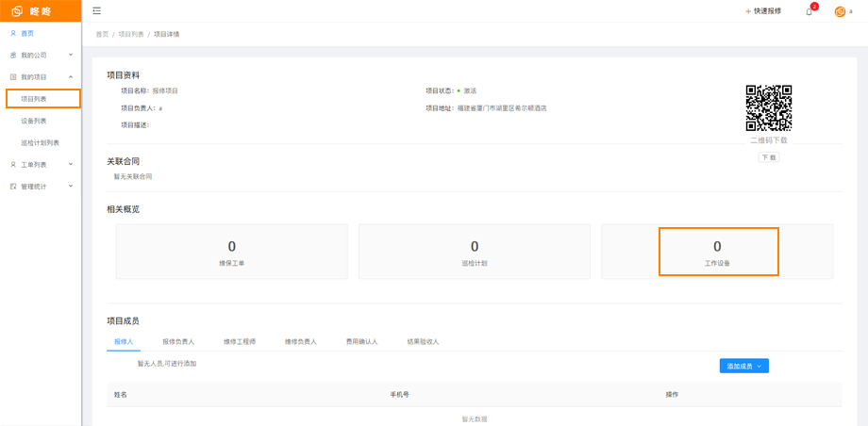Click the 快速报修 quick repair button
Viewport: 868px width, 426px height.
click(x=763, y=11)
